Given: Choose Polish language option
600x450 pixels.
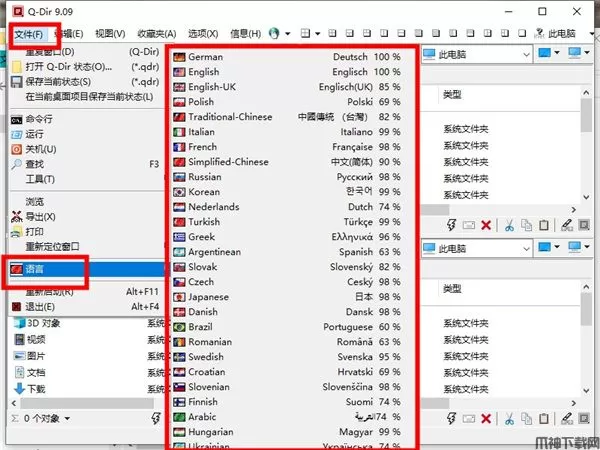Looking at the screenshot, I should [x=287, y=102].
